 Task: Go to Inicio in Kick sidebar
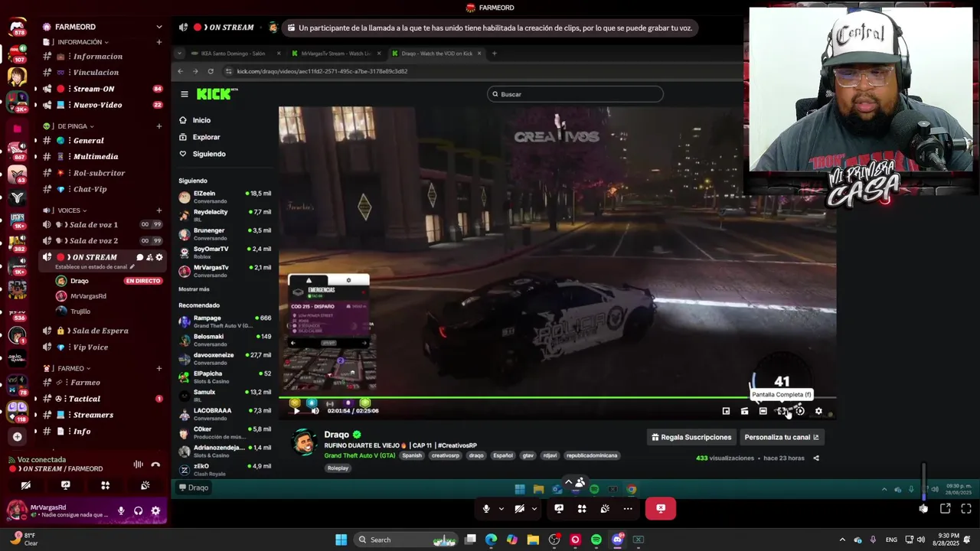tap(201, 120)
